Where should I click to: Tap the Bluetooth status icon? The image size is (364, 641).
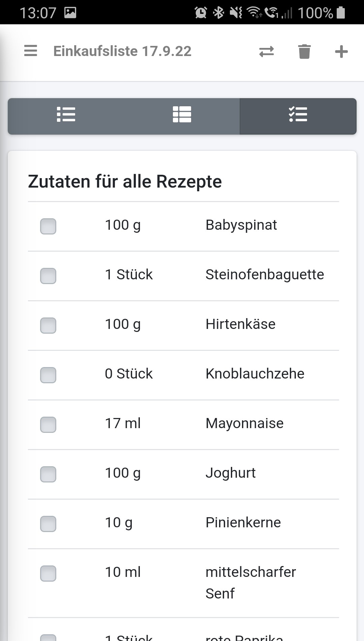219,13
